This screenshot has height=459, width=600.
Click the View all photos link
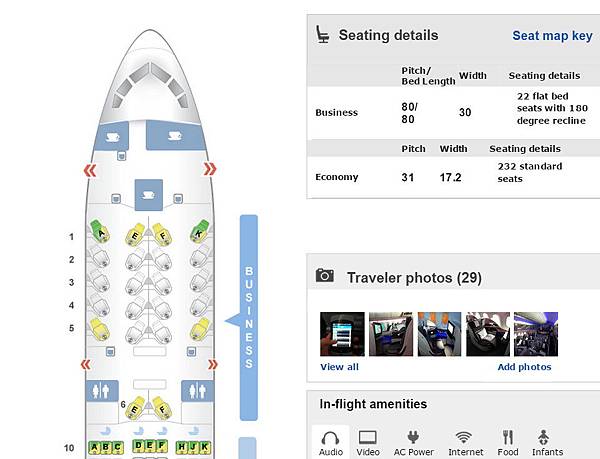point(339,367)
